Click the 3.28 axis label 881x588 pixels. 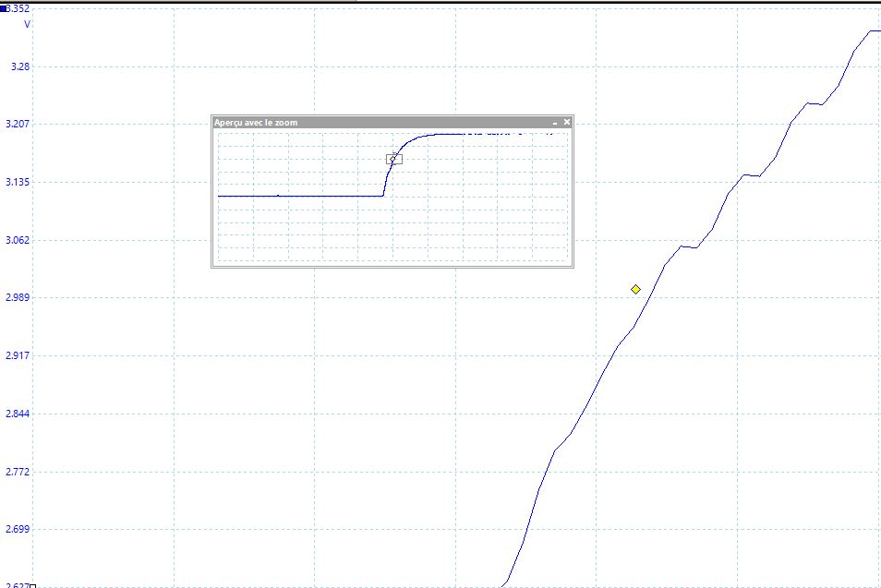point(20,66)
